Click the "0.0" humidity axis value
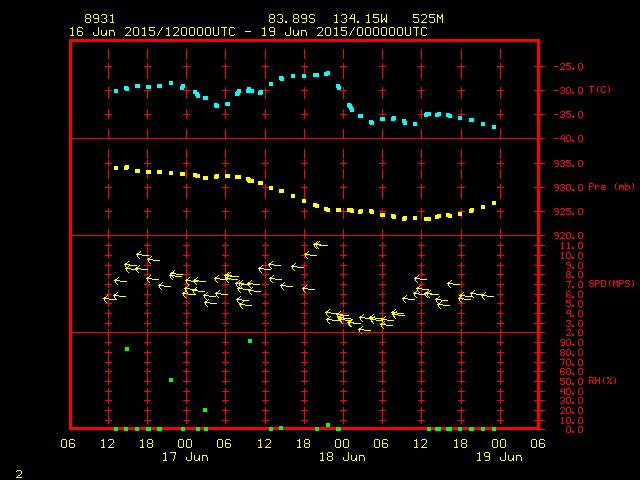This screenshot has height=480, width=640. coord(574,430)
